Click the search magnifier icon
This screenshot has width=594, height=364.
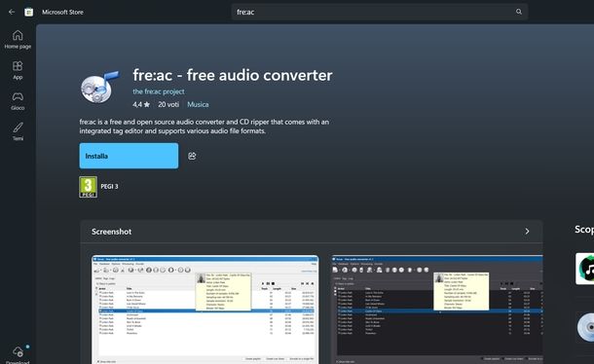[x=519, y=12]
